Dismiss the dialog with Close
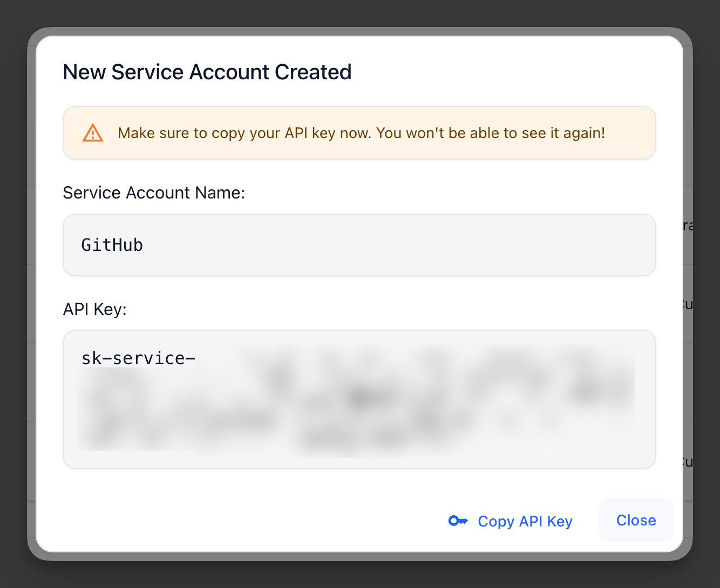 coord(636,520)
